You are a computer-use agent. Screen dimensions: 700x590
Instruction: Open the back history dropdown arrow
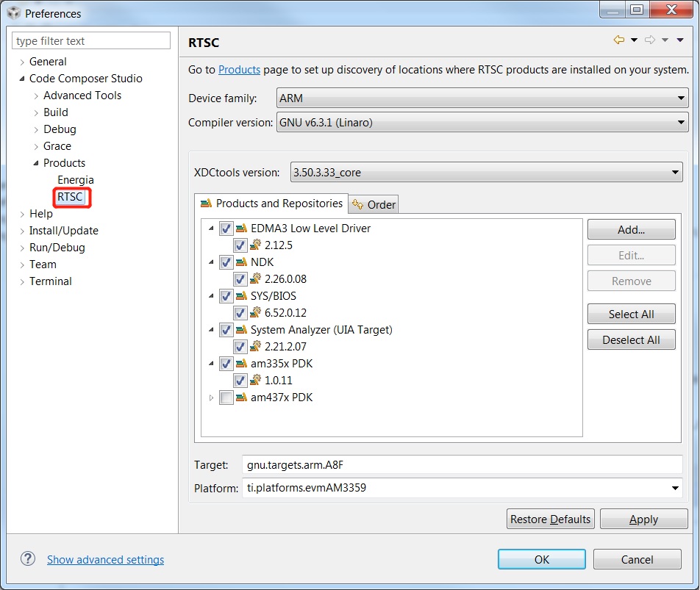634,40
